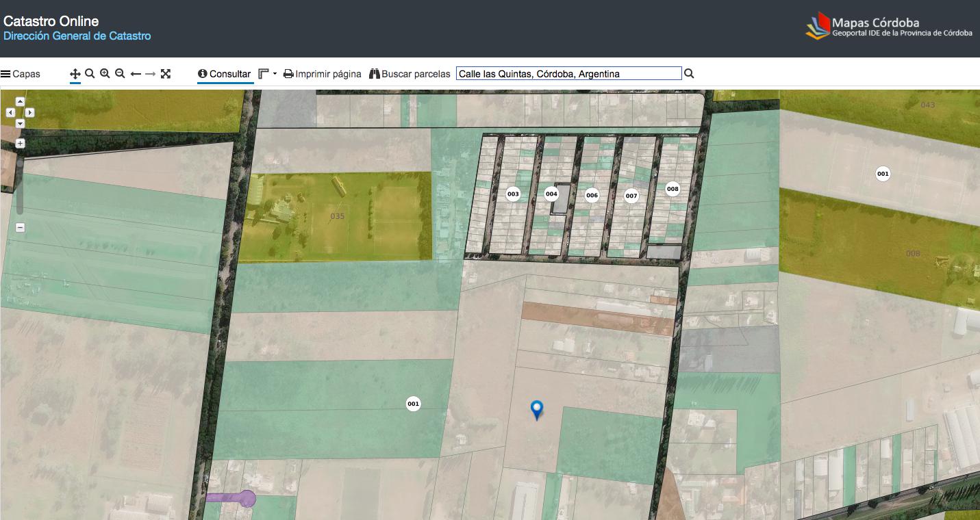This screenshot has width=980, height=520.
Task: Pan map left with arrow control
Action: click(x=10, y=112)
